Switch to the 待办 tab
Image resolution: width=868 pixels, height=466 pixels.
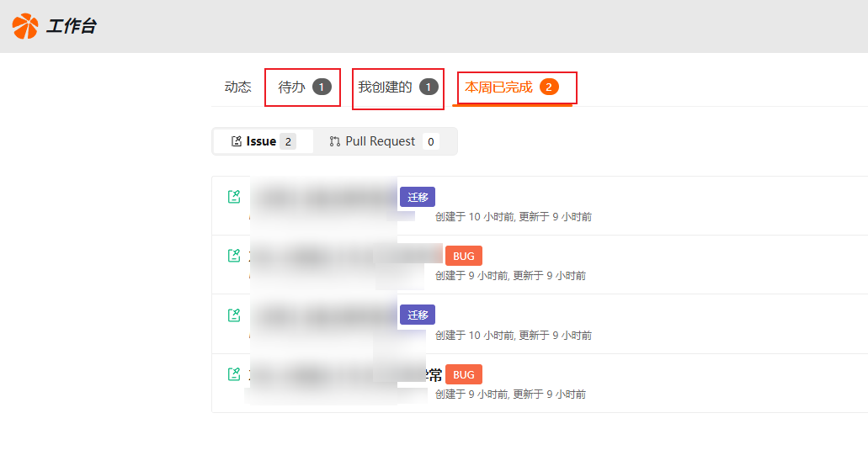pos(292,87)
